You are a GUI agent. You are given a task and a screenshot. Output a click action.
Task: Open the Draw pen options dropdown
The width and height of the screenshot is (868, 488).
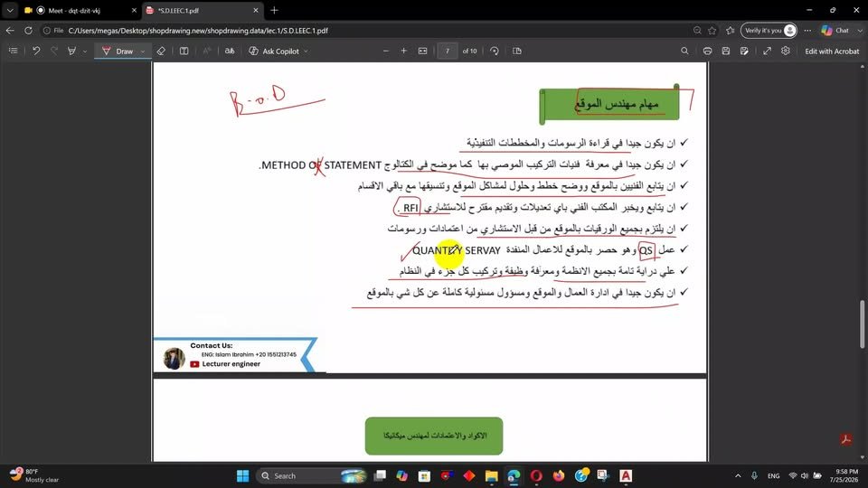(143, 52)
